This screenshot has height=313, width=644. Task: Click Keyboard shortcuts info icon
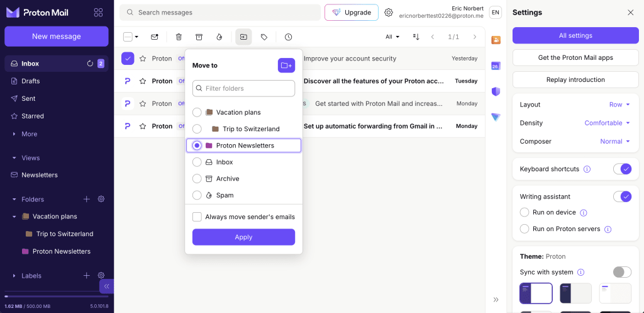[587, 169]
